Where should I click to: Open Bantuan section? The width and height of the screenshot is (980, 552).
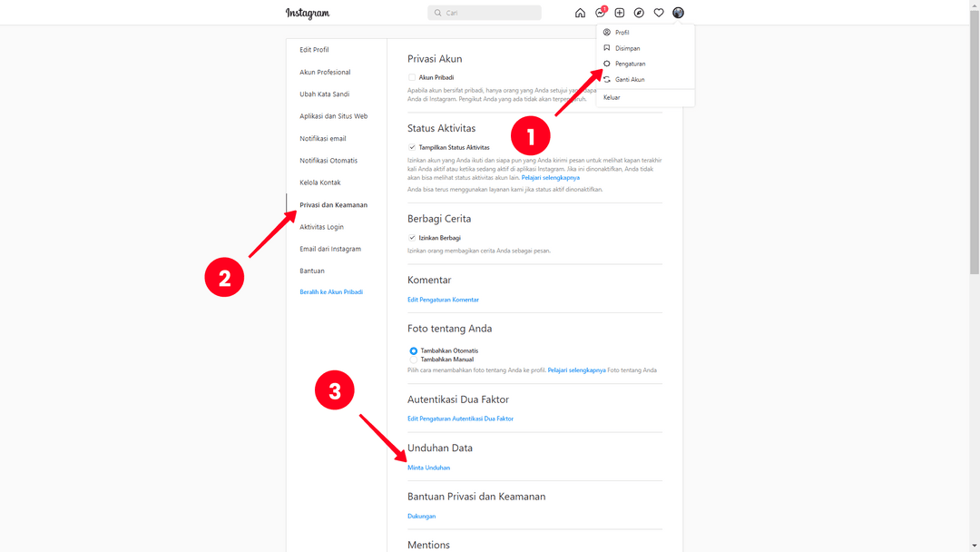312,271
